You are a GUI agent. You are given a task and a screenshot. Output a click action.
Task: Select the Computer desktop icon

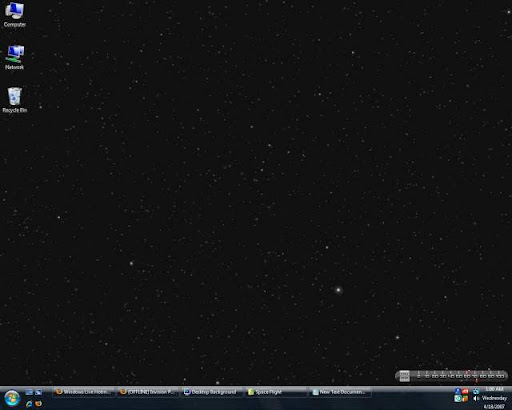(14, 14)
